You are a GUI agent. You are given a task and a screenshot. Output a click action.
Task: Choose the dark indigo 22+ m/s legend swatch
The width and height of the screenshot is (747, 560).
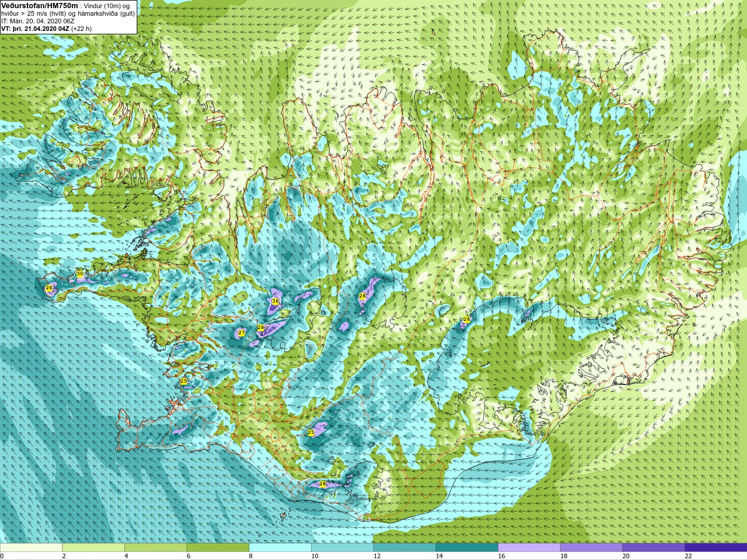(x=715, y=548)
